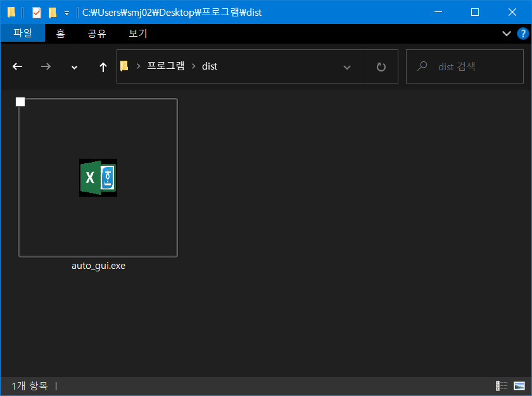Open recent locations dropdown arrow
Screen dimensions: 532x396
(x=74, y=67)
